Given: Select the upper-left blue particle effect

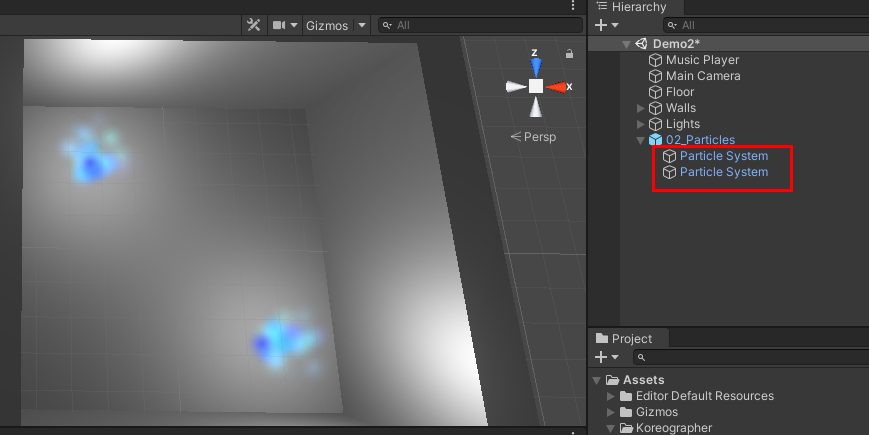Looking at the screenshot, I should pyautogui.click(x=94, y=155).
